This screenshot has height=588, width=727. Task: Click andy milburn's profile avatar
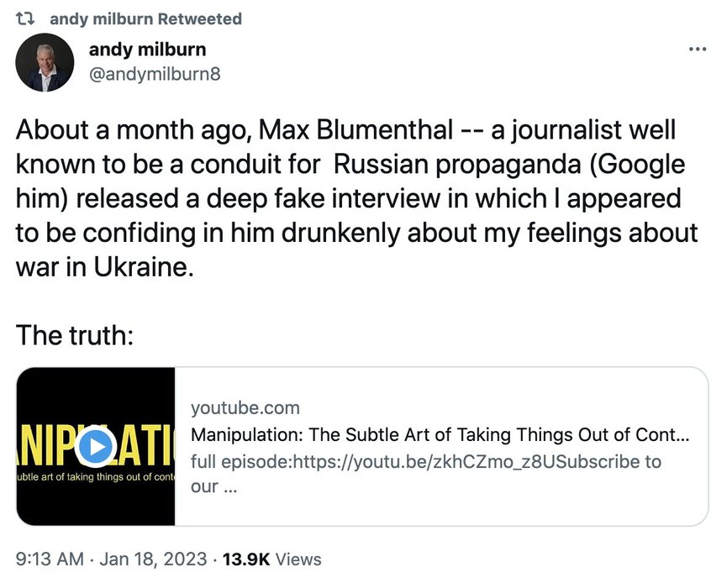point(45,62)
